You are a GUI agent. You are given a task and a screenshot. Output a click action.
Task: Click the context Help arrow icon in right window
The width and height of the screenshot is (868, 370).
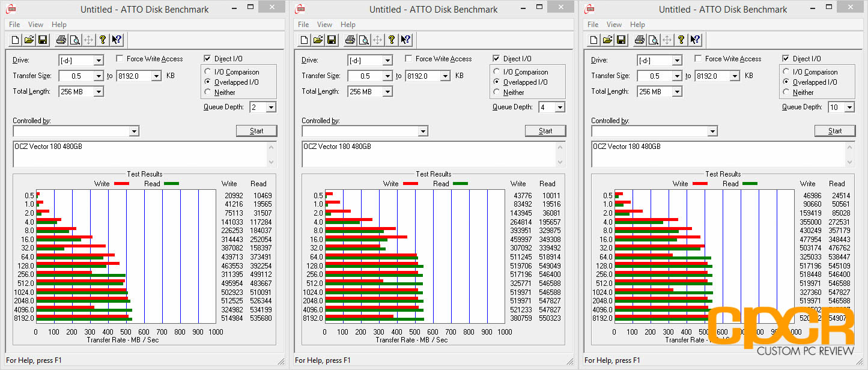coord(695,40)
